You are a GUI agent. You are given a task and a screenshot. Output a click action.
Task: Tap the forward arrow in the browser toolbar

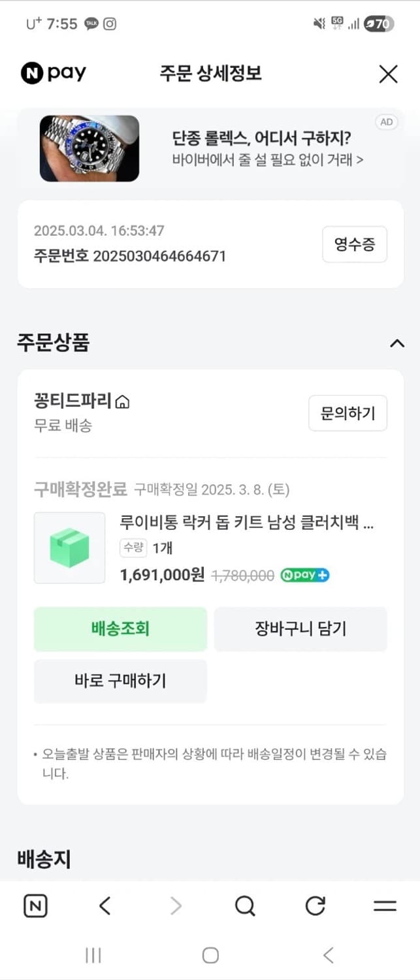coord(175,906)
